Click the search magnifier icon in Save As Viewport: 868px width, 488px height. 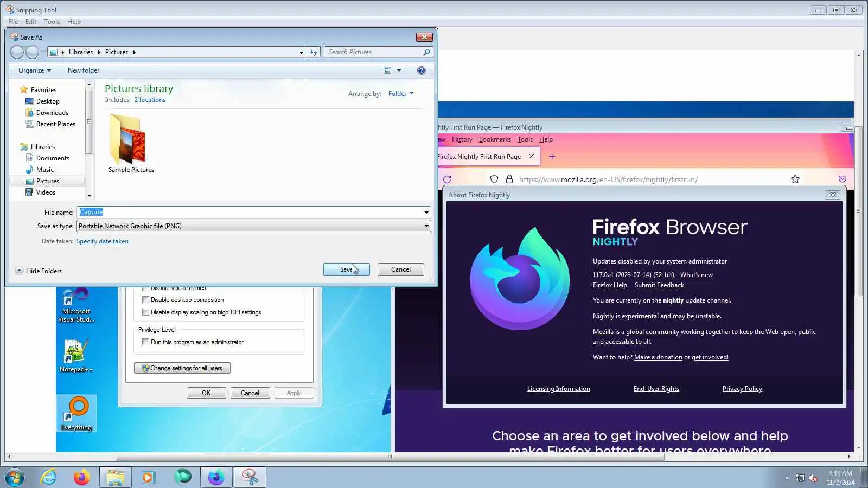click(426, 52)
